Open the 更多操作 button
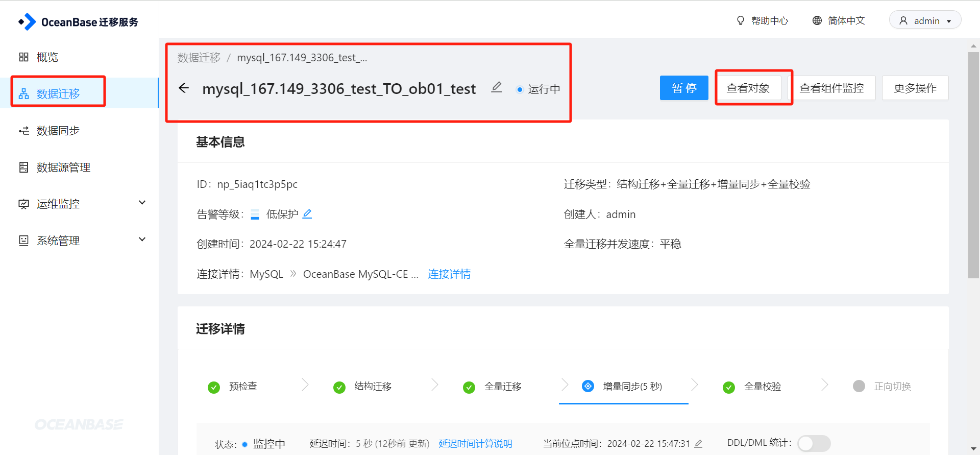The height and width of the screenshot is (455, 980). 915,88
